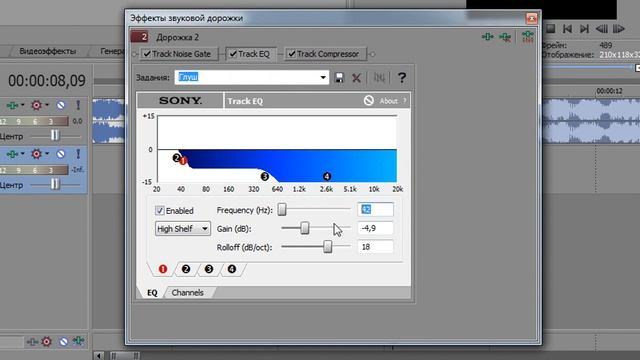Click the remove plug-in icon in dialog header
This screenshot has height=360, width=640.
point(505,37)
